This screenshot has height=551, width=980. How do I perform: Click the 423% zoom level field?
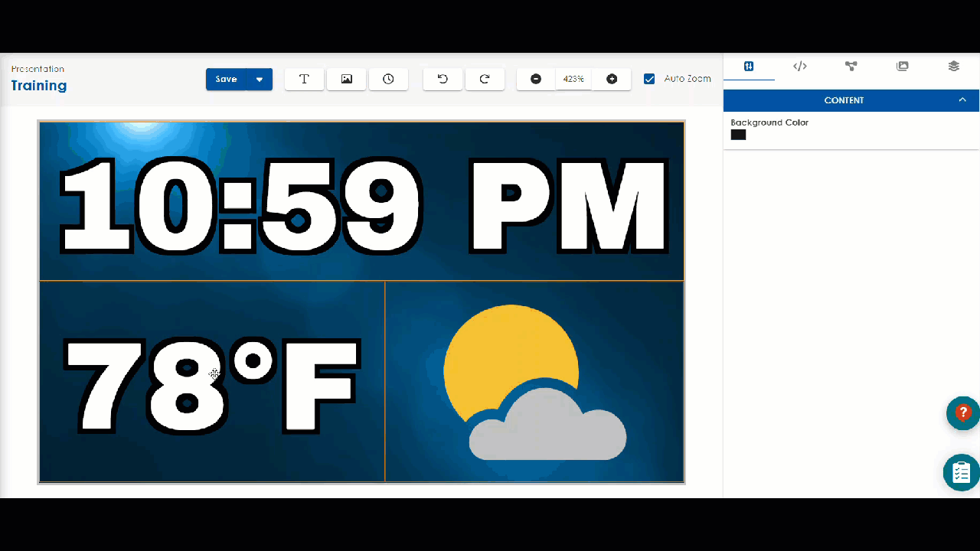(573, 79)
